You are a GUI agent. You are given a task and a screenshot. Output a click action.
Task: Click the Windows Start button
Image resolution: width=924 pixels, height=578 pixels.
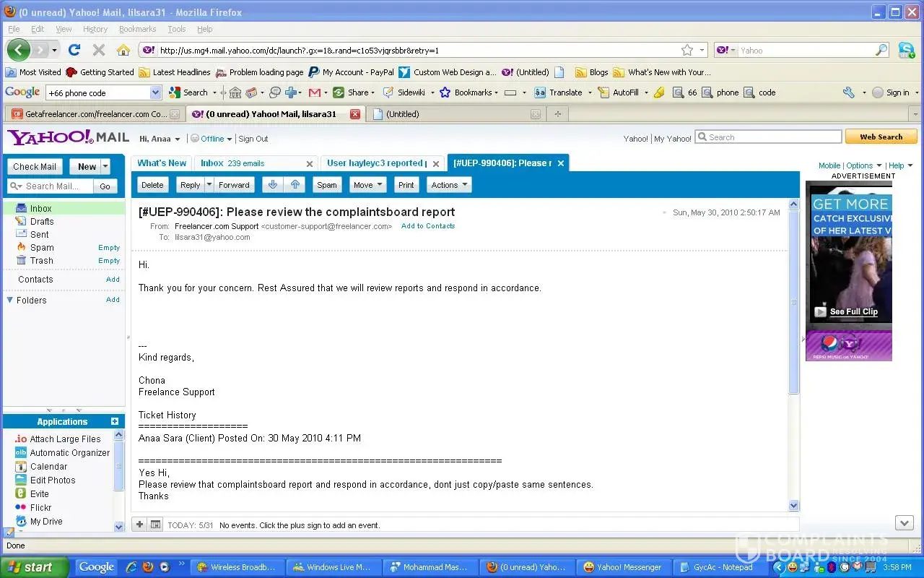35,567
